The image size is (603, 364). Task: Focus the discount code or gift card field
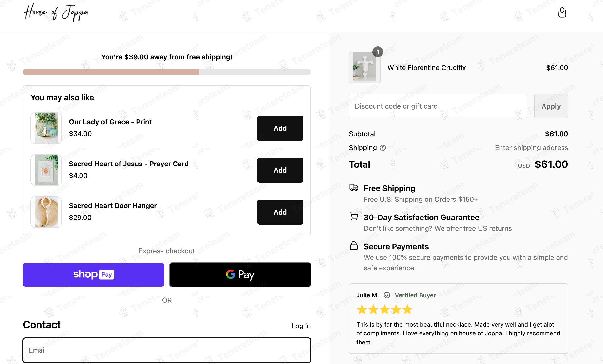tap(438, 106)
